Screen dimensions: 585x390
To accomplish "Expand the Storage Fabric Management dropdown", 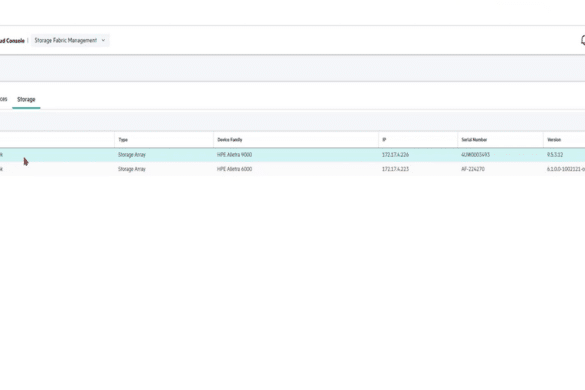I will pyautogui.click(x=70, y=40).
